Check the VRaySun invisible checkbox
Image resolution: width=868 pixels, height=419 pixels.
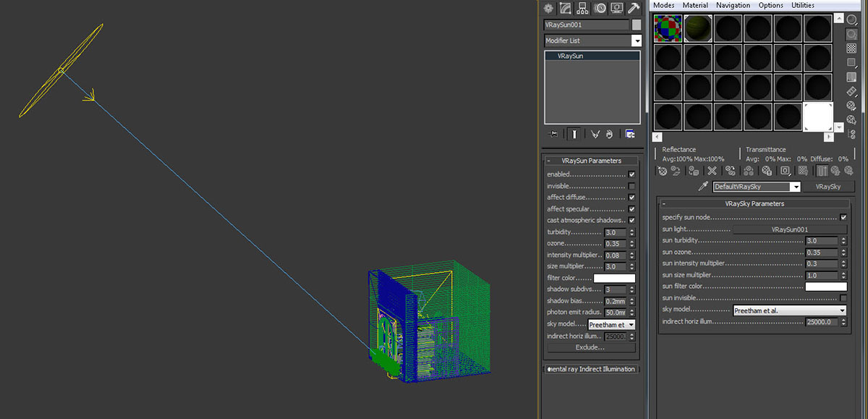tap(631, 186)
